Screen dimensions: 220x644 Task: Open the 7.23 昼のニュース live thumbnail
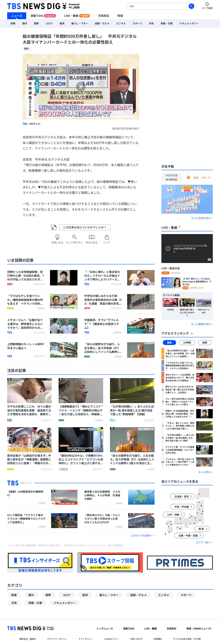(x=171, y=283)
